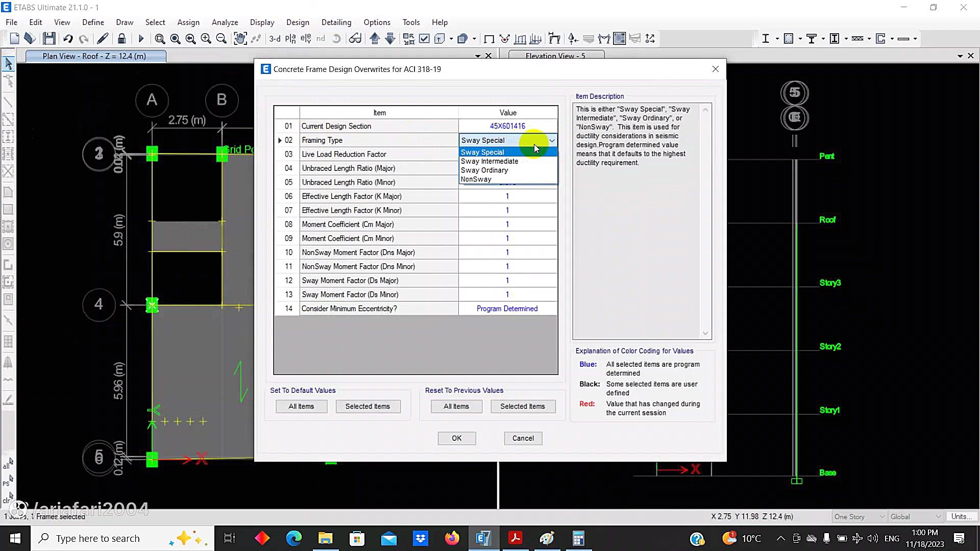This screenshot has width=980, height=551.
Task: Click OK in the overwrites dialog
Action: (x=457, y=438)
